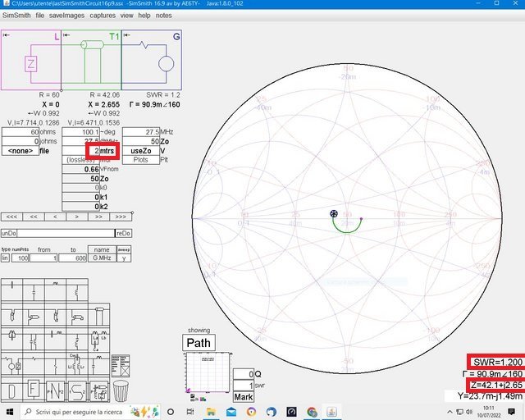Open Windows Start menu
This screenshot has height=420, width=525.
[10, 412]
